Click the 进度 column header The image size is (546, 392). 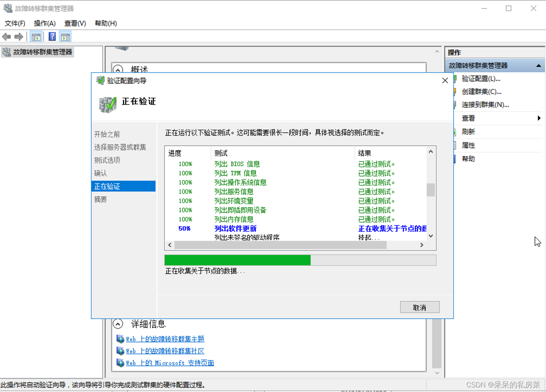tap(188, 153)
